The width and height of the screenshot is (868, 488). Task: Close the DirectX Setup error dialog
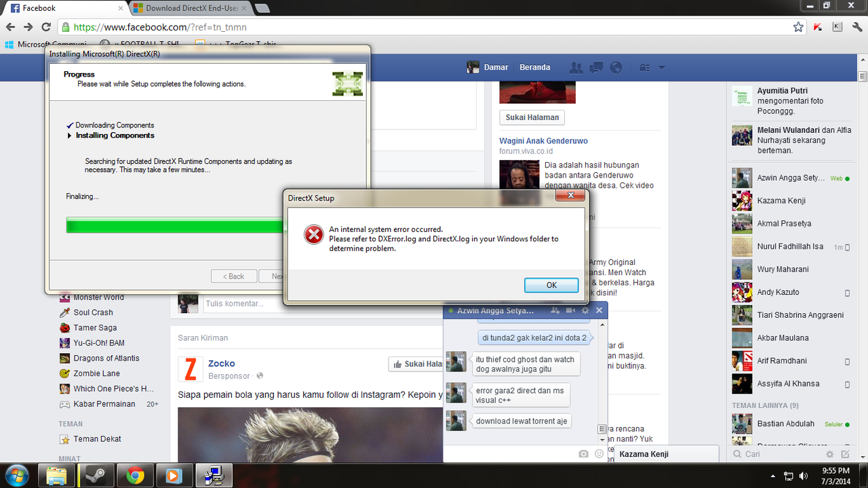coord(570,196)
